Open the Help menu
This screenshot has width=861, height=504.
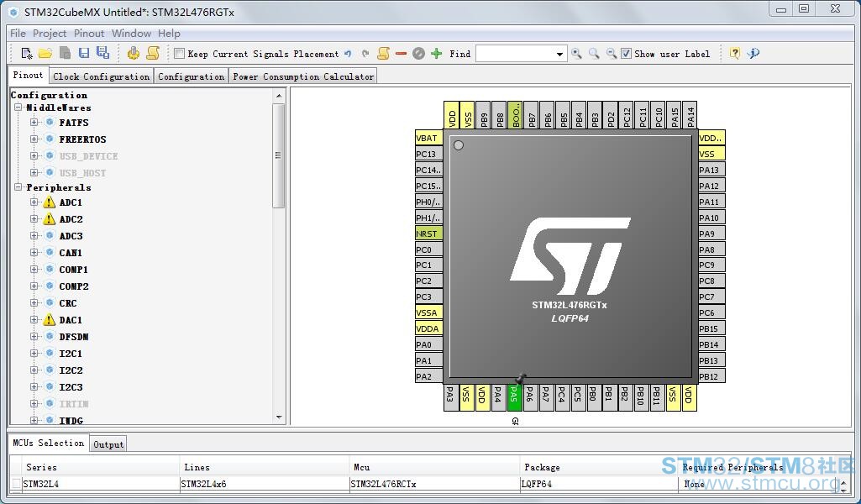coord(169,33)
